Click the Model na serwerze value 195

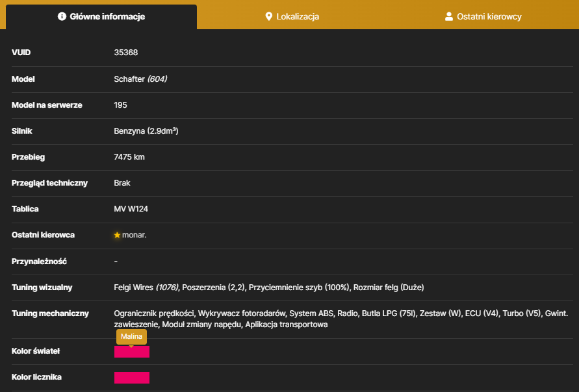120,105
